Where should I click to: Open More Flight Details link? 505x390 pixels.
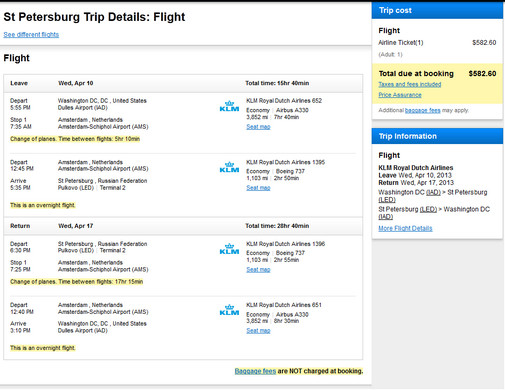tap(405, 228)
